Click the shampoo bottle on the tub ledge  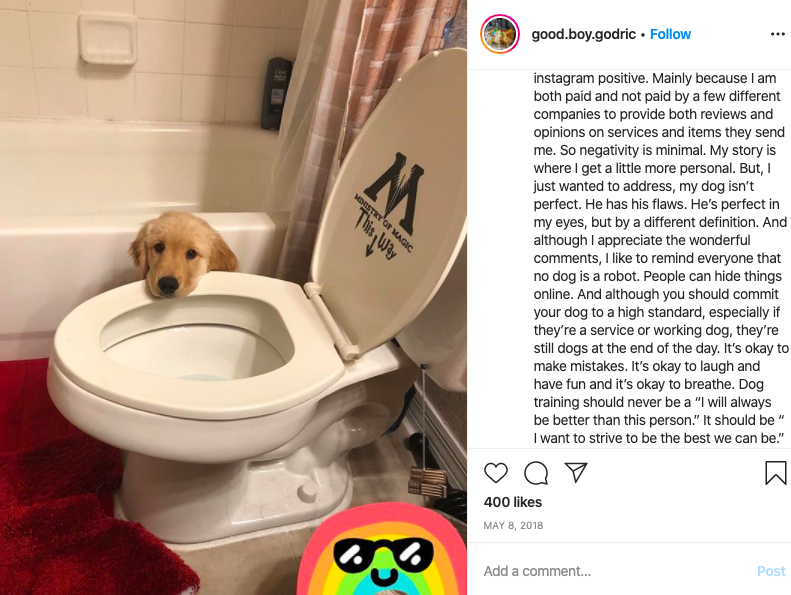[x=275, y=93]
